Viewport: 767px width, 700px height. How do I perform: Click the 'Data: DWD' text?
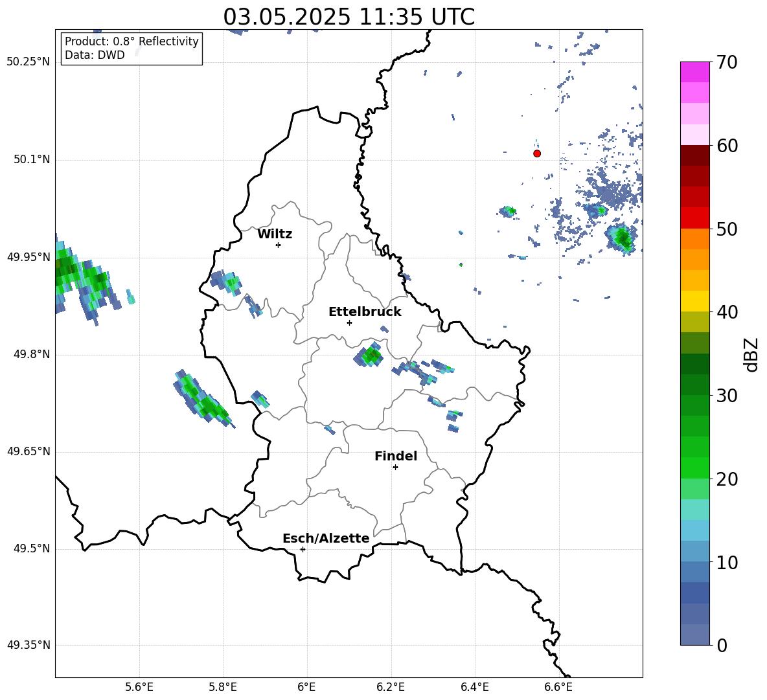pos(95,55)
